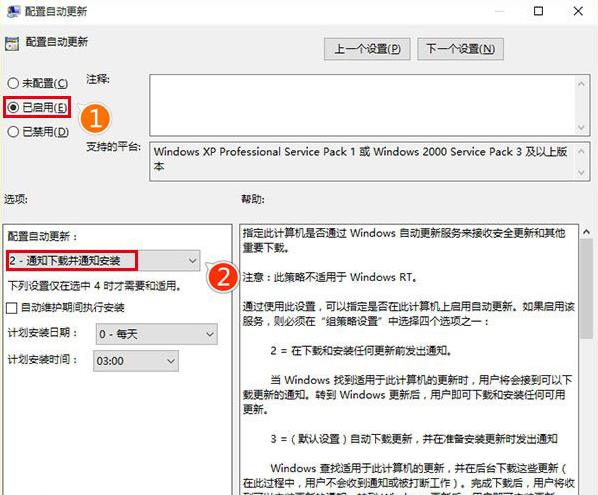Maximize the 配置自动更新 window
Viewport: 598px width, 495px height.
coord(538,11)
